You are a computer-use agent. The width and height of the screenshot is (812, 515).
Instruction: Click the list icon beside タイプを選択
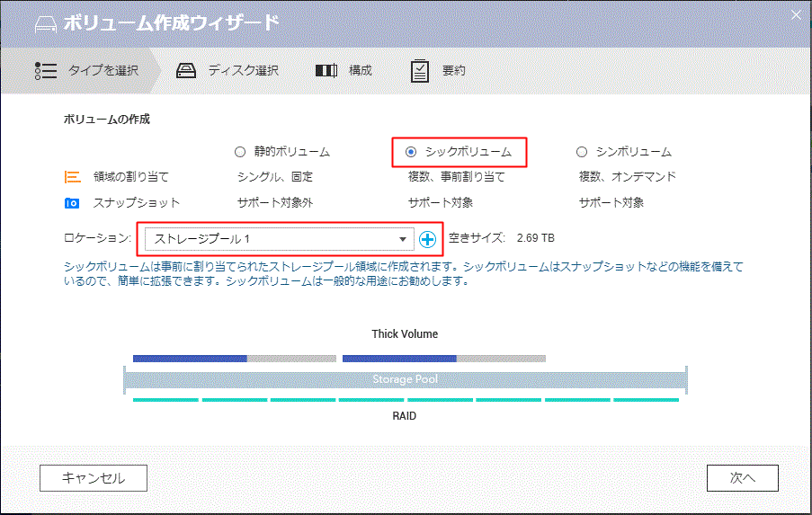coord(46,70)
